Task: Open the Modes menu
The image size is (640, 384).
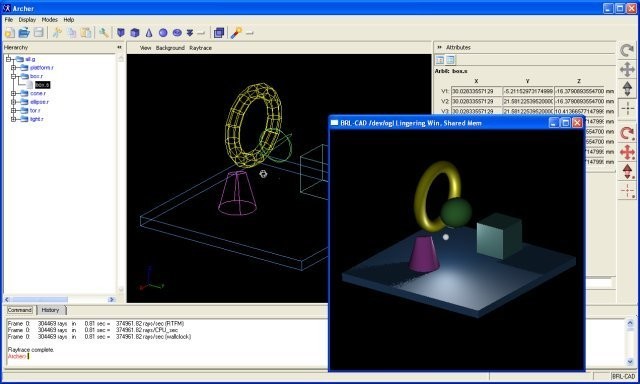Action: click(x=49, y=20)
